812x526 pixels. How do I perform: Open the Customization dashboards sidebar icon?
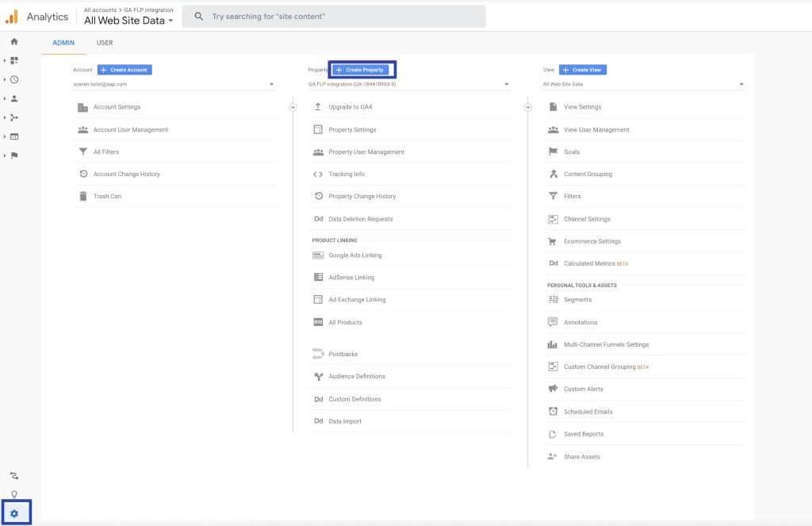point(14,60)
